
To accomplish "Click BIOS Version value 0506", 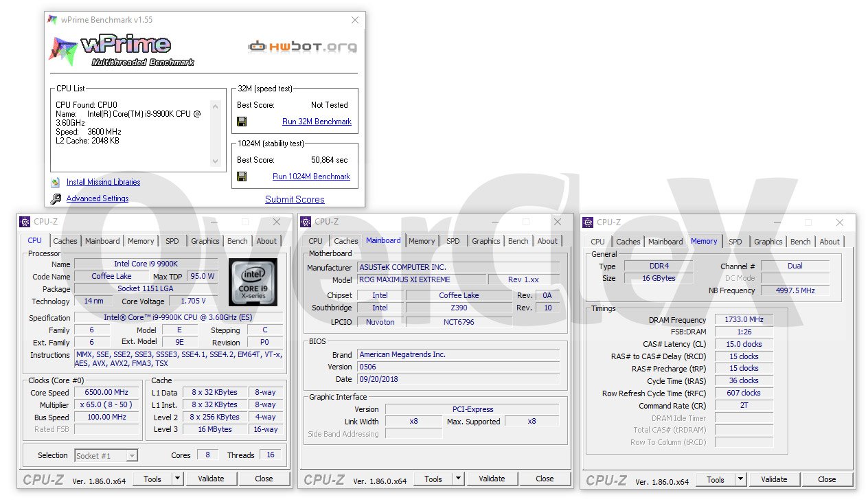I will click(458, 367).
